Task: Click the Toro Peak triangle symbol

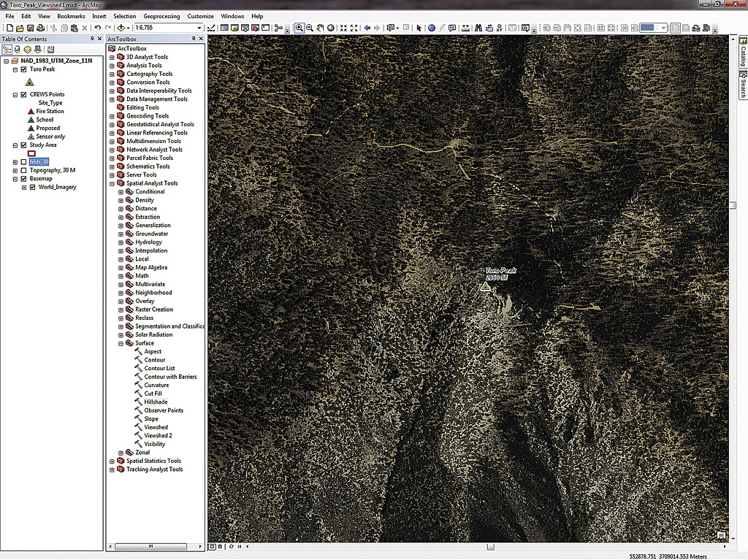Action: (x=29, y=82)
